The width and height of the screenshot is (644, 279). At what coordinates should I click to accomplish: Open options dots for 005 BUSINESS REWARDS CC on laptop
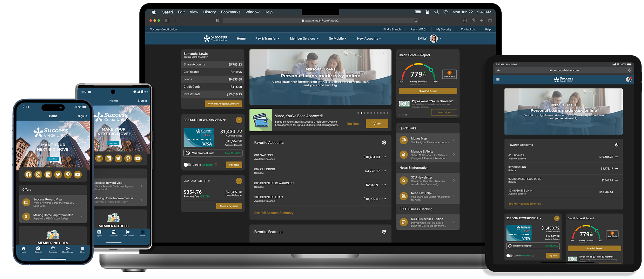(384, 185)
